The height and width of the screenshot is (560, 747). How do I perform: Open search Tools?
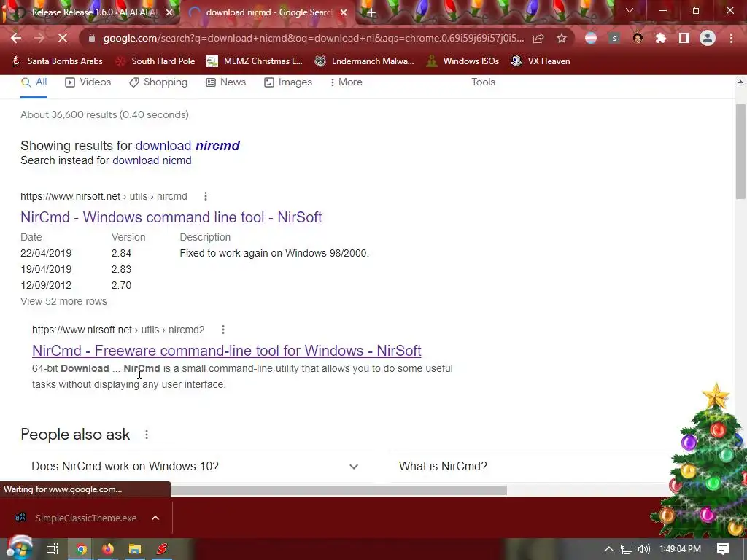tap(483, 82)
